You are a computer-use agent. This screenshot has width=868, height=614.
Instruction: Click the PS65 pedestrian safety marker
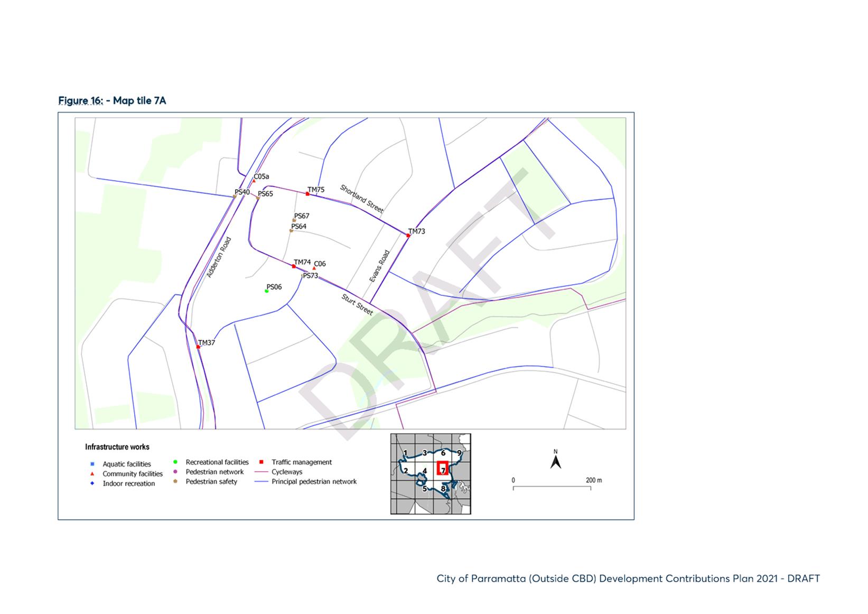[x=258, y=198]
